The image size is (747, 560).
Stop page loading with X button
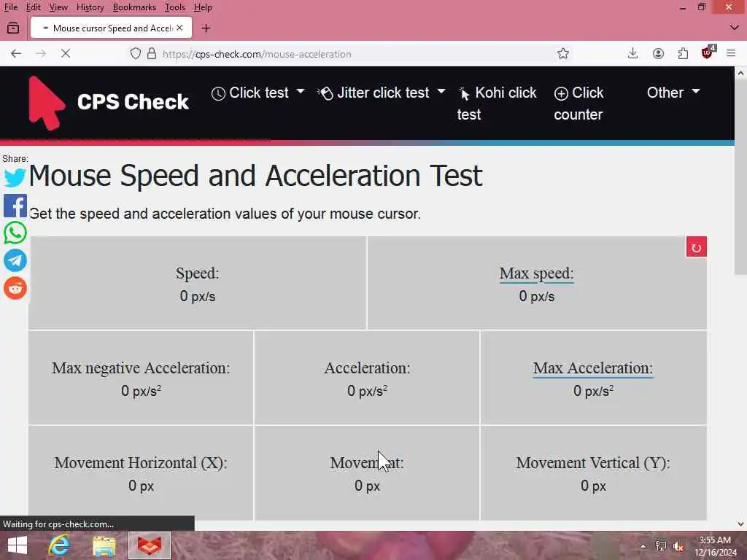66,53
